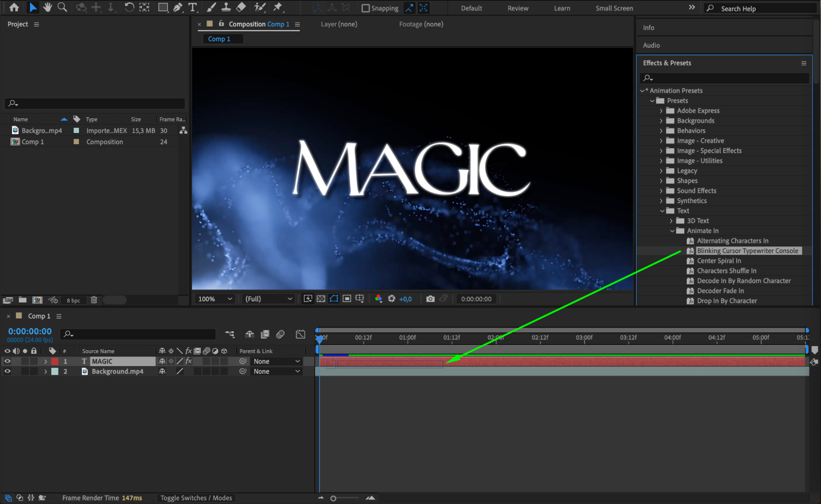The height and width of the screenshot is (504, 821).
Task: Open the MAGIC layer parent dropdown
Action: (x=276, y=361)
